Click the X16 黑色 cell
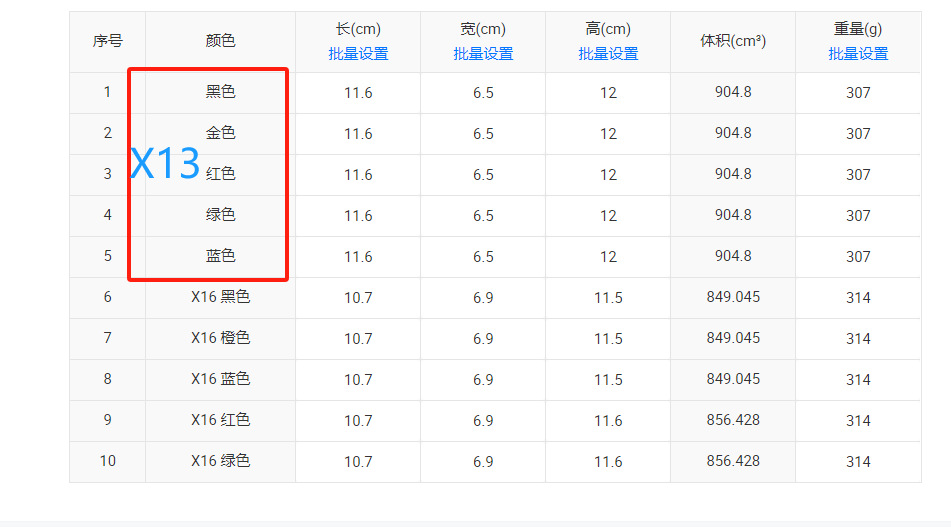 click(220, 297)
